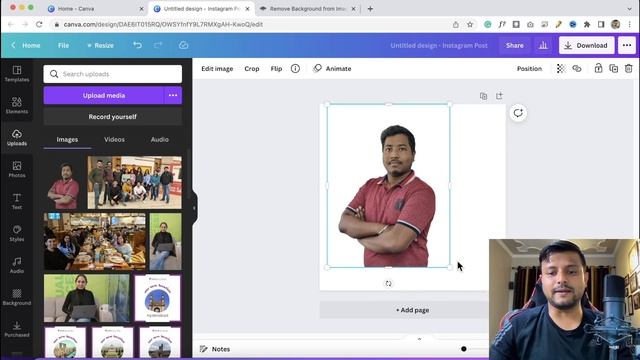Open the browser tab list chevron
Viewport: 640px width, 360px height.
(x=629, y=9)
